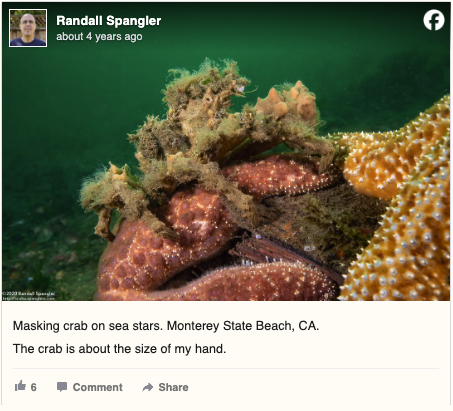The image size is (453, 411).
Task: Click the 'Monterey State Beach, CA' text
Action: tap(243, 326)
